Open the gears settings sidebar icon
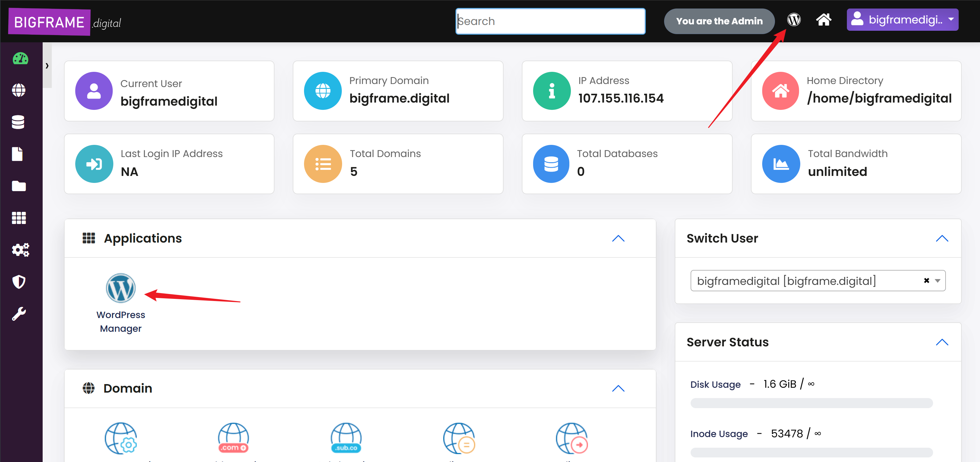This screenshot has width=980, height=462. point(20,250)
